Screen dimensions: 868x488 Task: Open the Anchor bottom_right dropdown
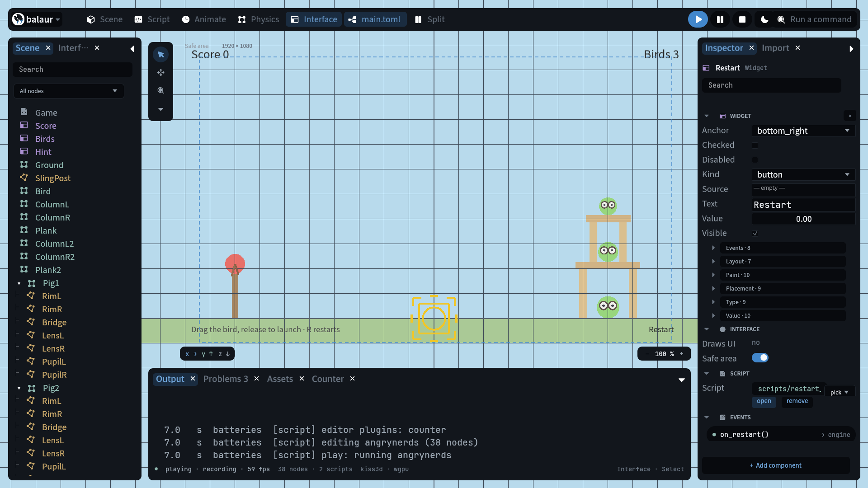(x=803, y=131)
